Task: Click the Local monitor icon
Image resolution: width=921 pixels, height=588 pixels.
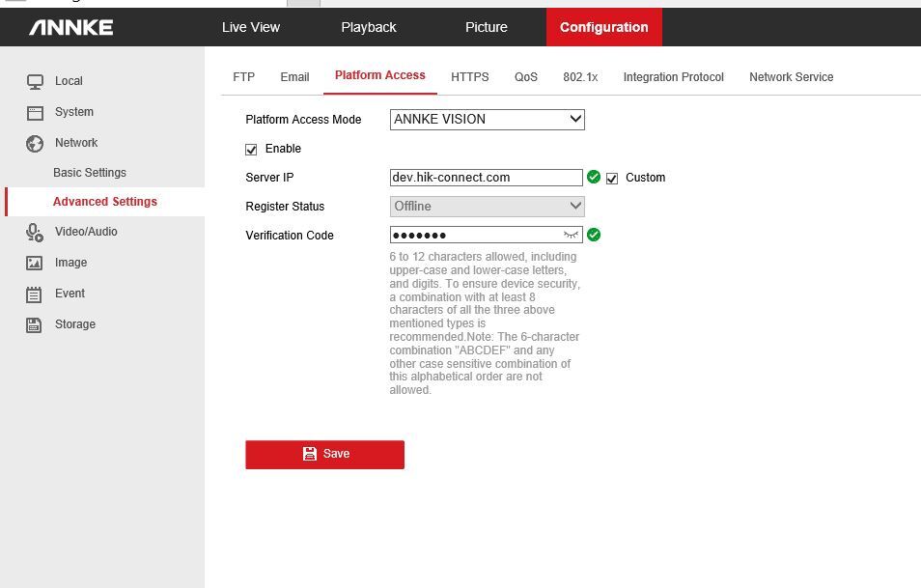Action: click(x=36, y=82)
